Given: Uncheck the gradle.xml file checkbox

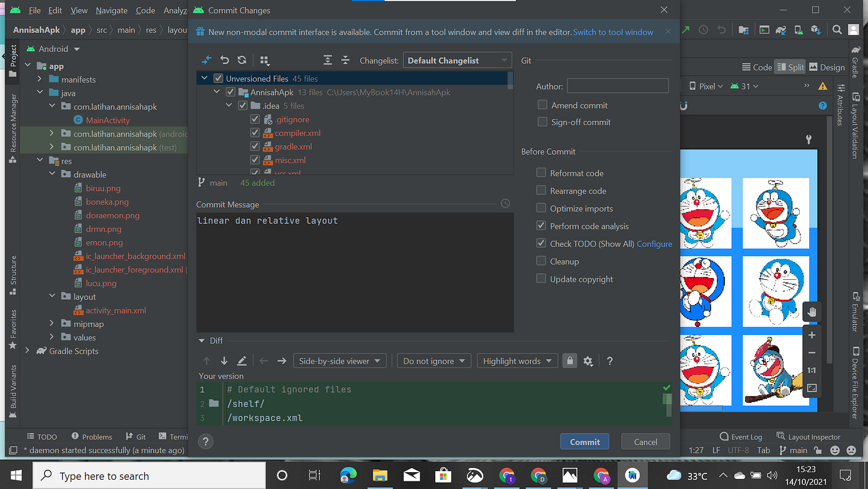Looking at the screenshot, I should tap(255, 146).
